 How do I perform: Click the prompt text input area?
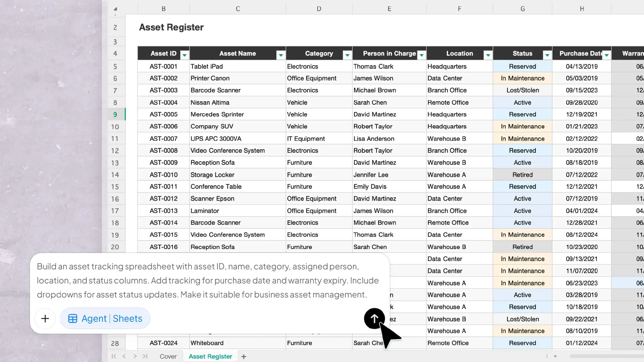(208, 280)
